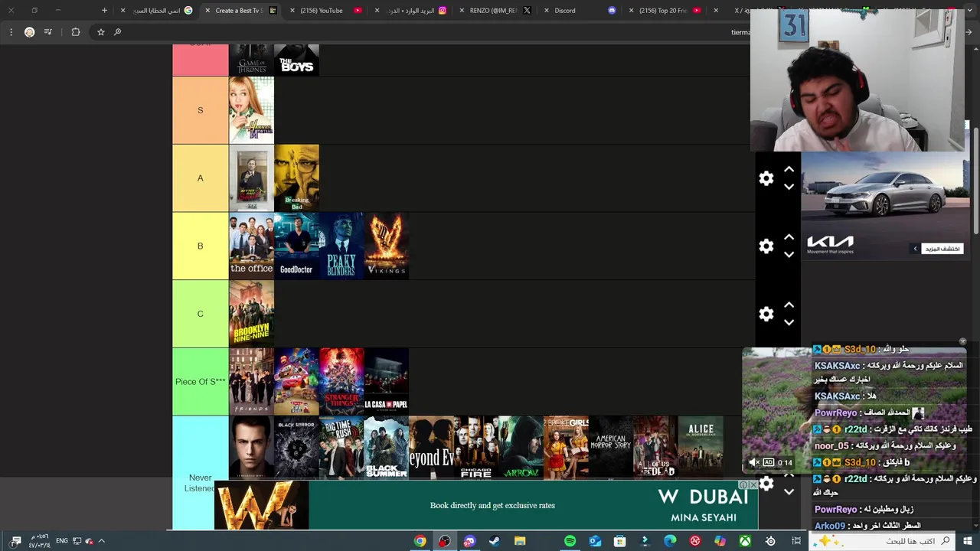
Task: Select the Peaky Blinders poster
Action: coord(341,246)
